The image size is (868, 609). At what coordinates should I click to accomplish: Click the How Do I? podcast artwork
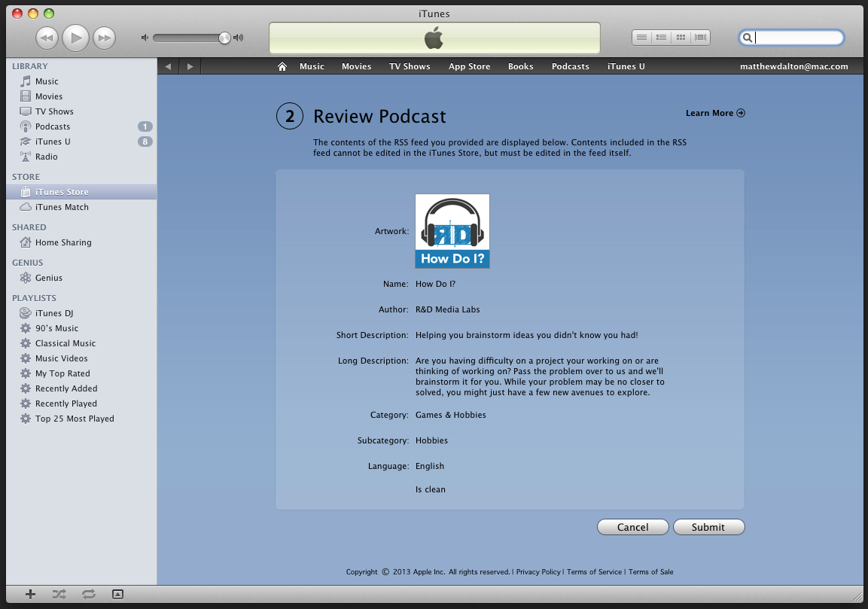(x=452, y=231)
